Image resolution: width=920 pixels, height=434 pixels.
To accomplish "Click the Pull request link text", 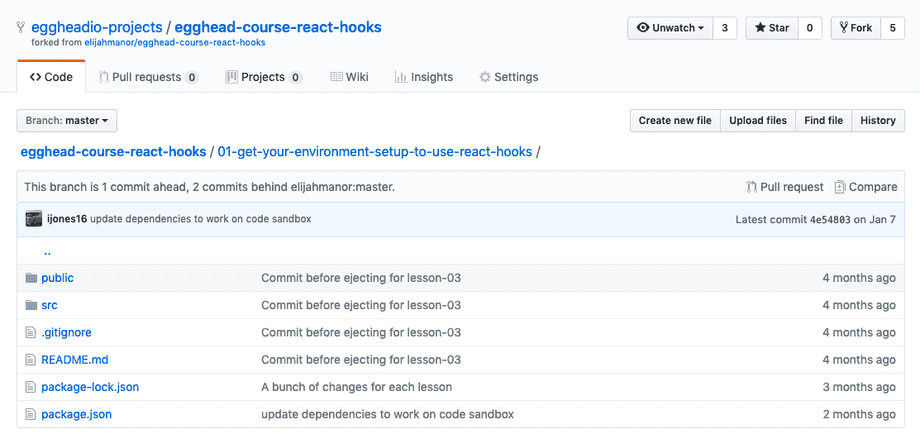I will click(x=792, y=187).
